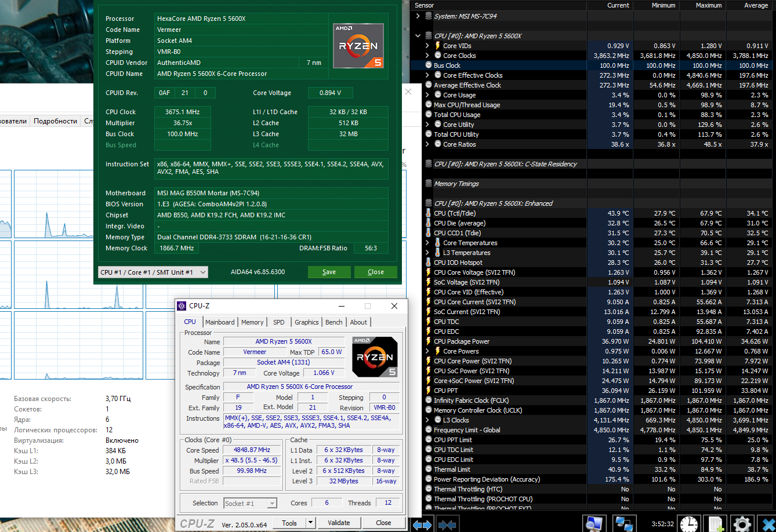This screenshot has width=776, height=532.
Task: Open the About tab in CPU-Z
Action: [x=358, y=322]
